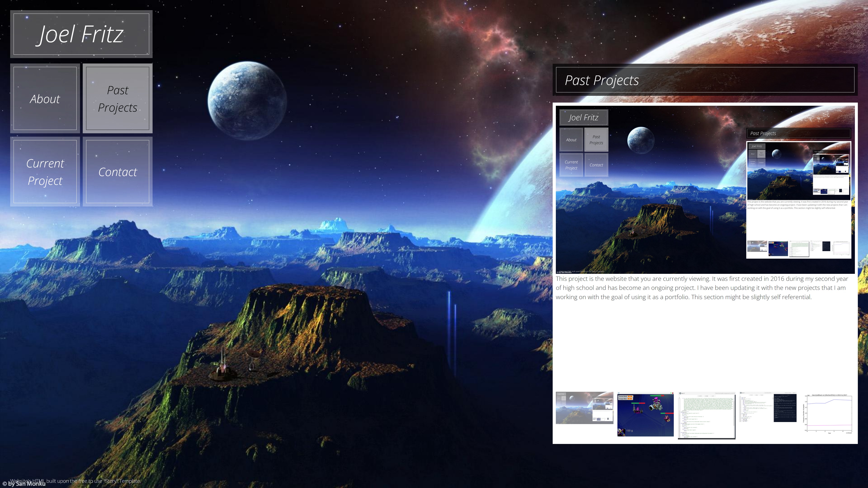
Task: Click the San Monku copyright credit
Action: (24, 484)
